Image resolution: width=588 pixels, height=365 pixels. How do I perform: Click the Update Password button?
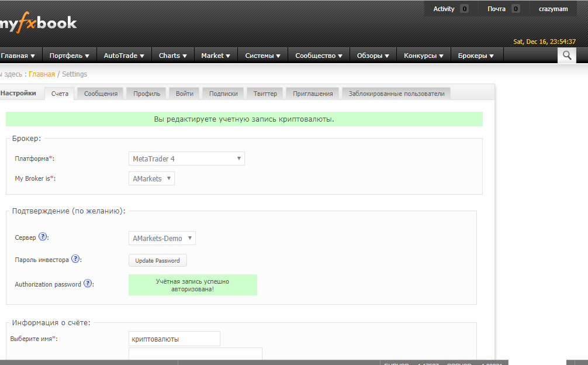[157, 260]
